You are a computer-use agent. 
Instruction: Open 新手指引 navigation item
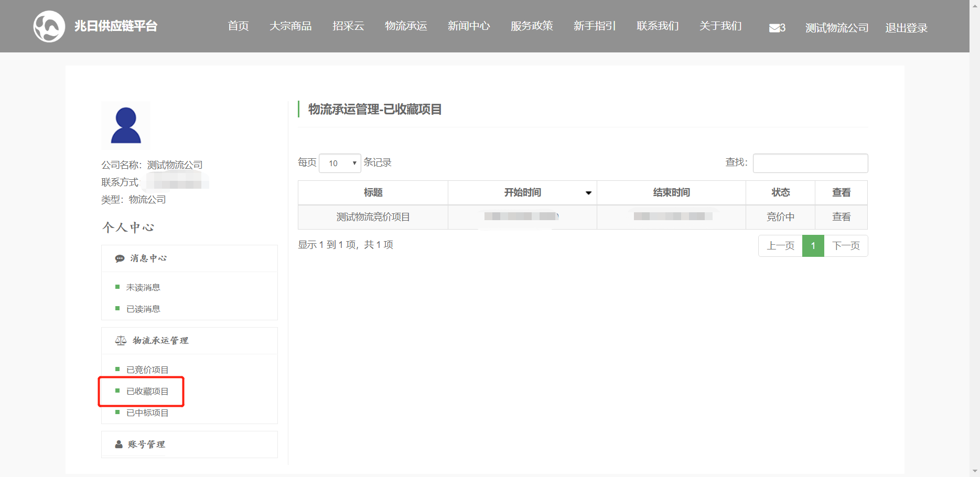(595, 26)
